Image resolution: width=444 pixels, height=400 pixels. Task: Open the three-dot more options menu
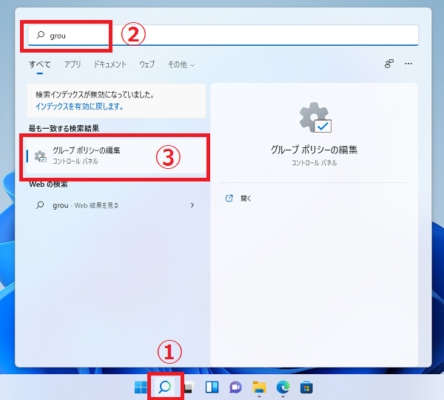[x=408, y=64]
